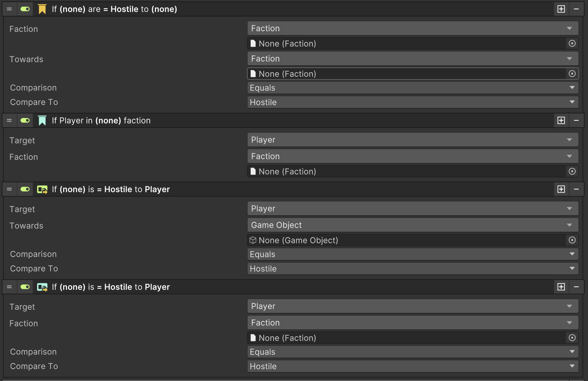Click the minus icon on the third condition header
The width and height of the screenshot is (588, 381).
click(x=576, y=189)
